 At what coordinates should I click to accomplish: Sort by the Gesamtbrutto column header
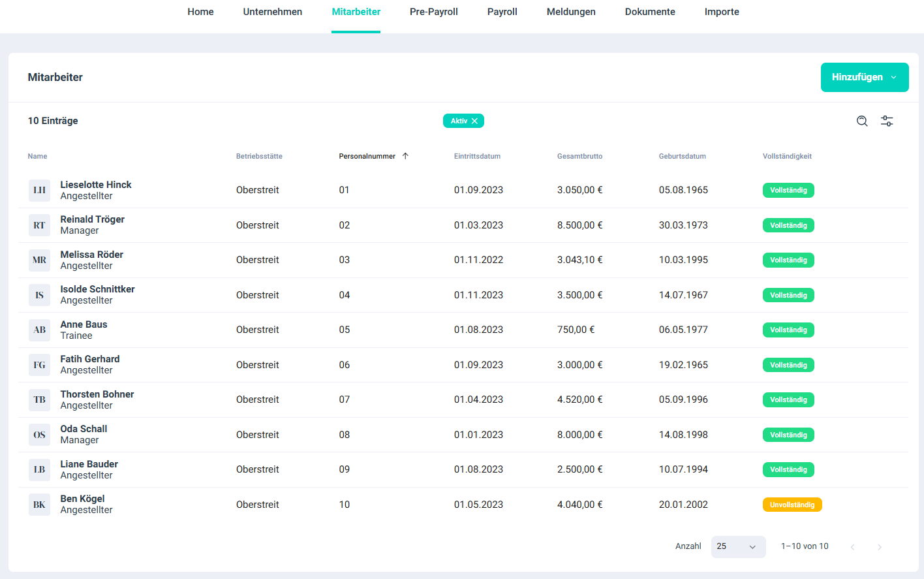click(x=579, y=156)
